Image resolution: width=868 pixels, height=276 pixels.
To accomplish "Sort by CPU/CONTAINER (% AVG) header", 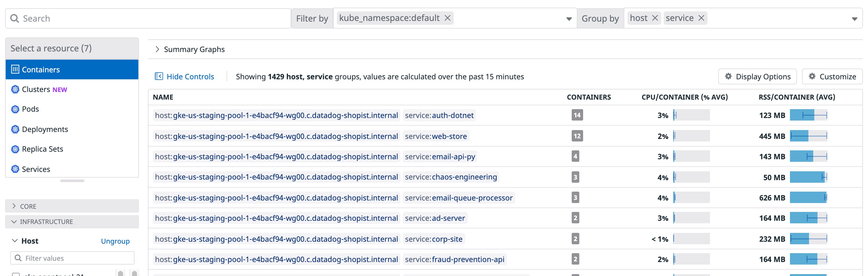I will tap(684, 97).
